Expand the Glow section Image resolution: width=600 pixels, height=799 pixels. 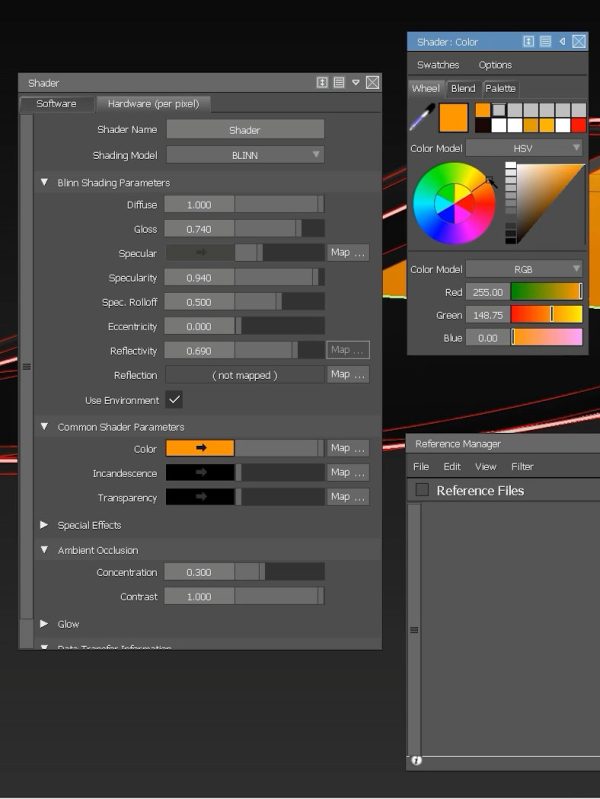44,624
